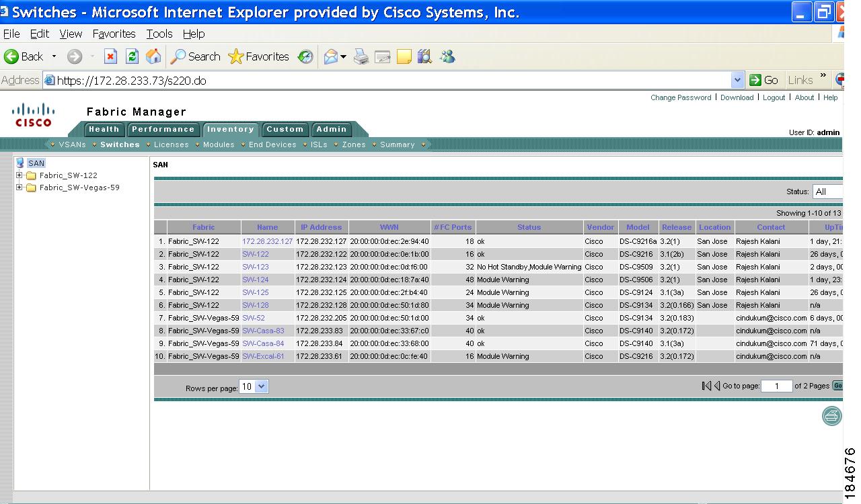Image resolution: width=861 pixels, height=504 pixels.
Task: Sort the table by the Fabric column header
Action: tap(204, 227)
